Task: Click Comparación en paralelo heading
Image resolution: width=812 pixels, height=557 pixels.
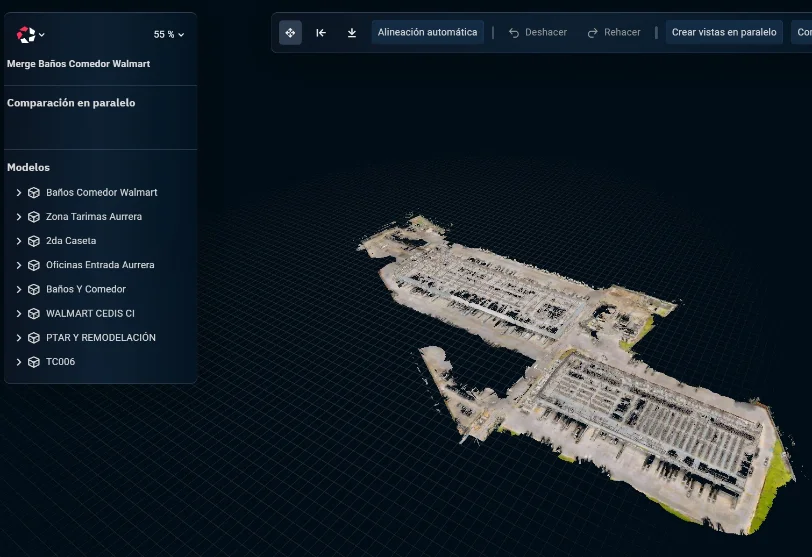Action: pyautogui.click(x=71, y=103)
